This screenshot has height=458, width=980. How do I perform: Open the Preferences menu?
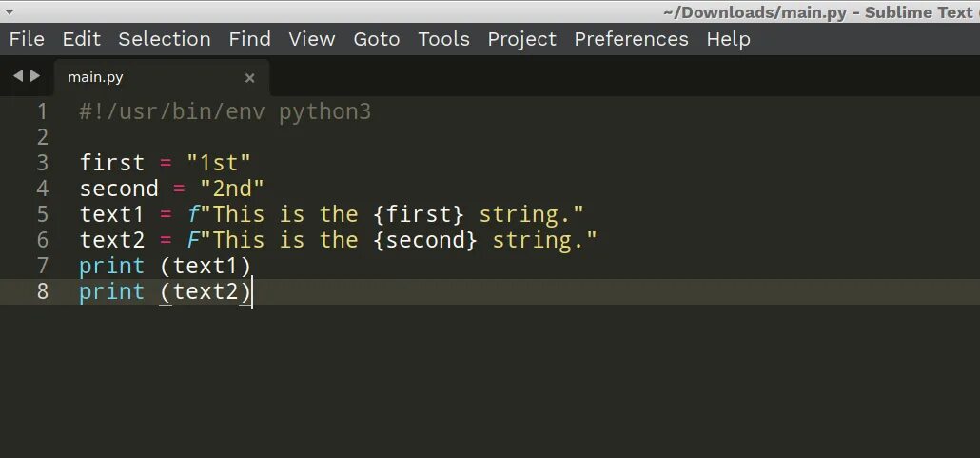pyautogui.click(x=631, y=39)
